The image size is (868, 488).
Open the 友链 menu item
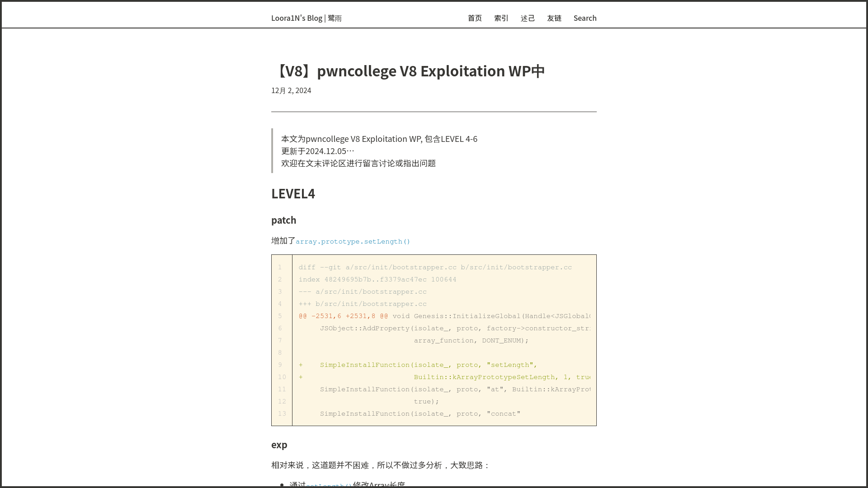coord(554,18)
